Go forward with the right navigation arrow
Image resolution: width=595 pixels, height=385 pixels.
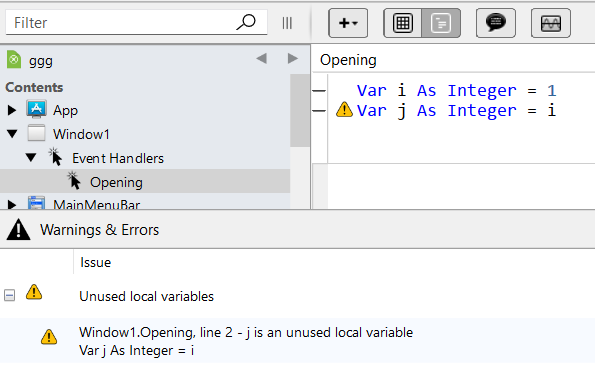(x=292, y=58)
